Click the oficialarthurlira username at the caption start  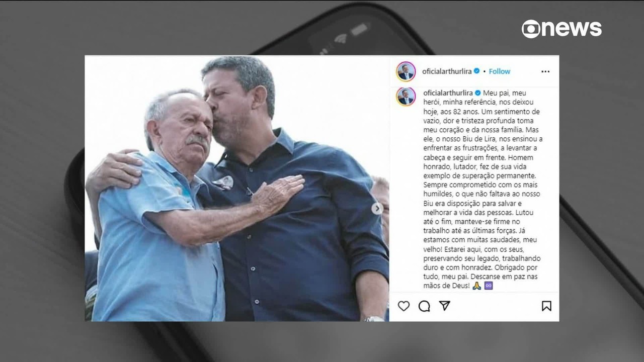[448, 93]
